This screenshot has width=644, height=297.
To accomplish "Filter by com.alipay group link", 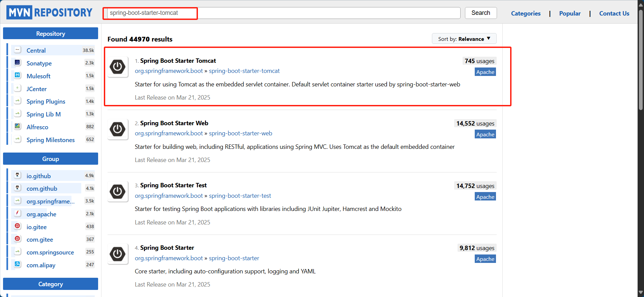I will pos(41,265).
